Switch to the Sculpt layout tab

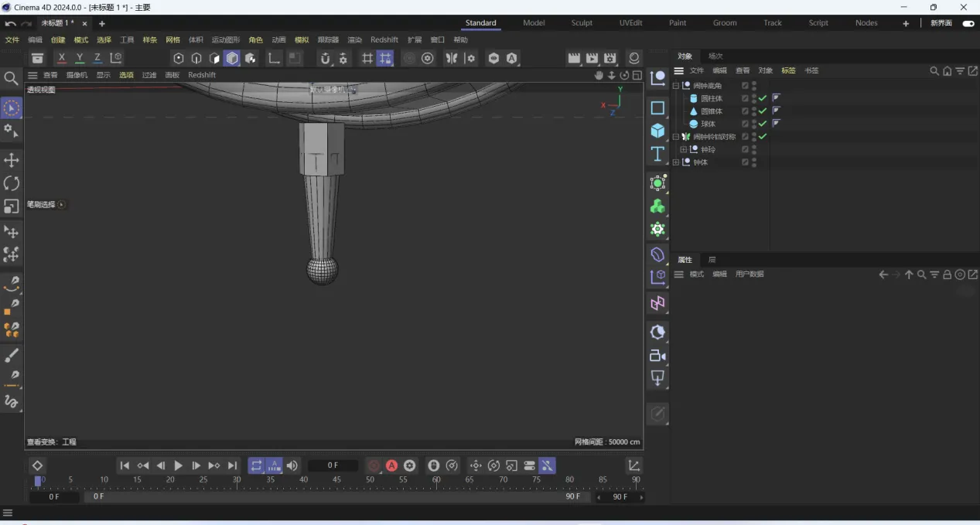(582, 23)
